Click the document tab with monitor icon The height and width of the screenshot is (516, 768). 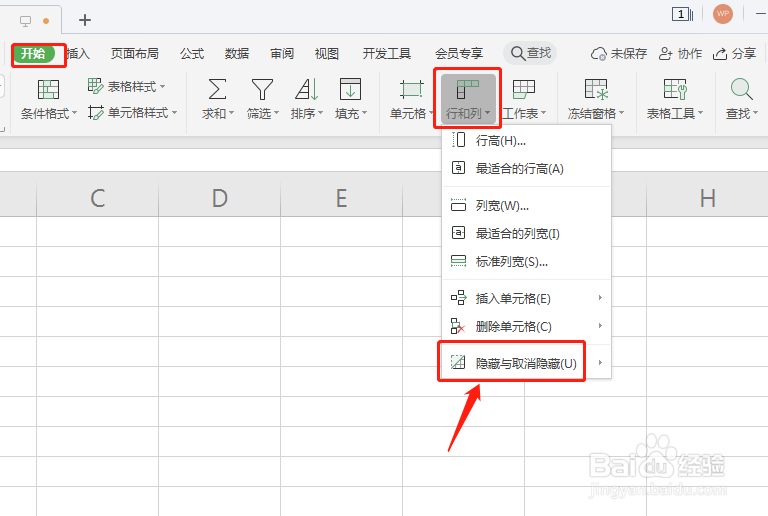[x=30, y=21]
